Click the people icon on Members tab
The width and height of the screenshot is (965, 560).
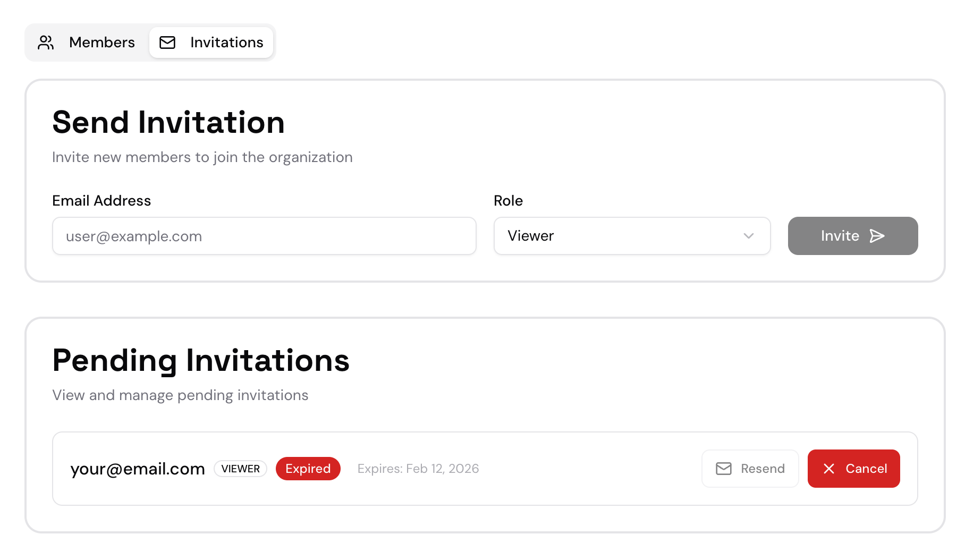(x=46, y=43)
